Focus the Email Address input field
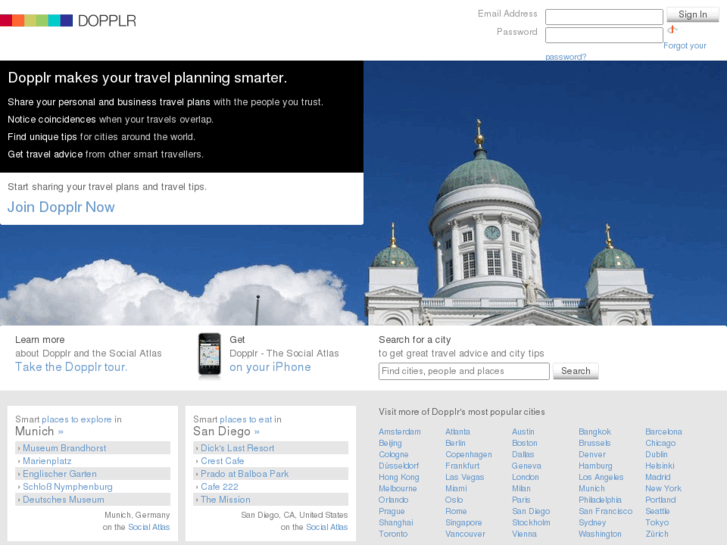Viewport: 727px width, 545px height. coord(603,17)
